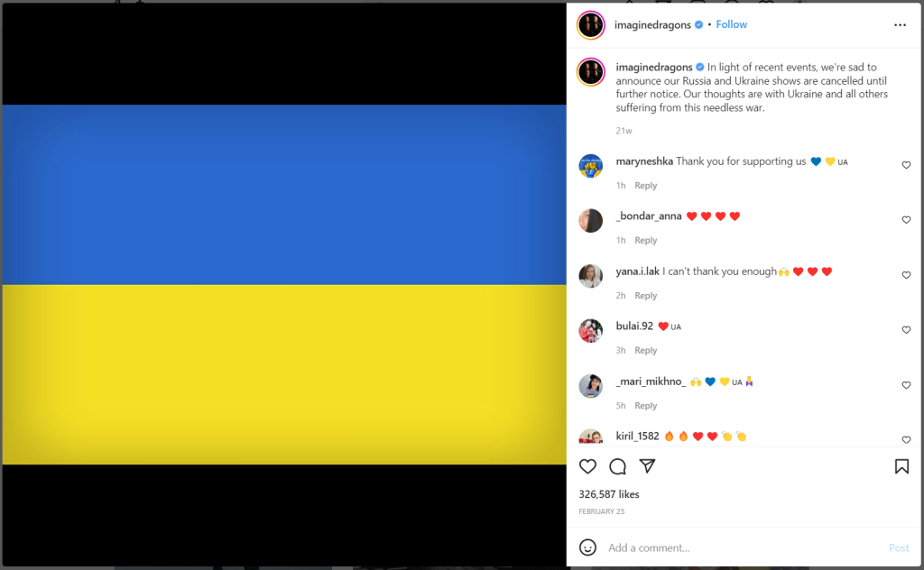The width and height of the screenshot is (924, 570).
Task: Open comments via speech bubble icon
Action: [x=617, y=466]
